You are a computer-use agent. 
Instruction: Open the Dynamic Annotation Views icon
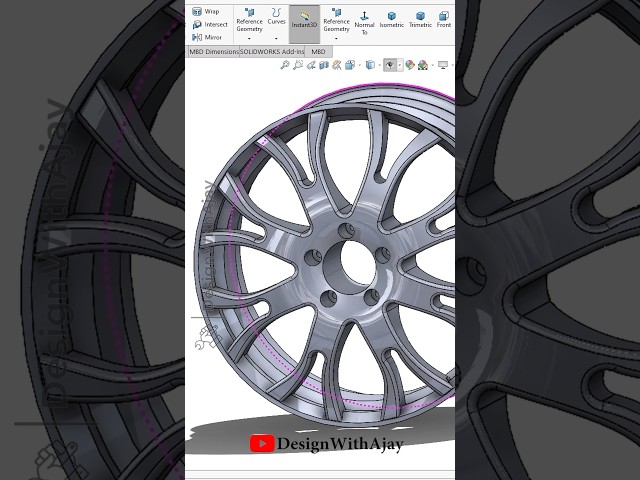pos(337,65)
